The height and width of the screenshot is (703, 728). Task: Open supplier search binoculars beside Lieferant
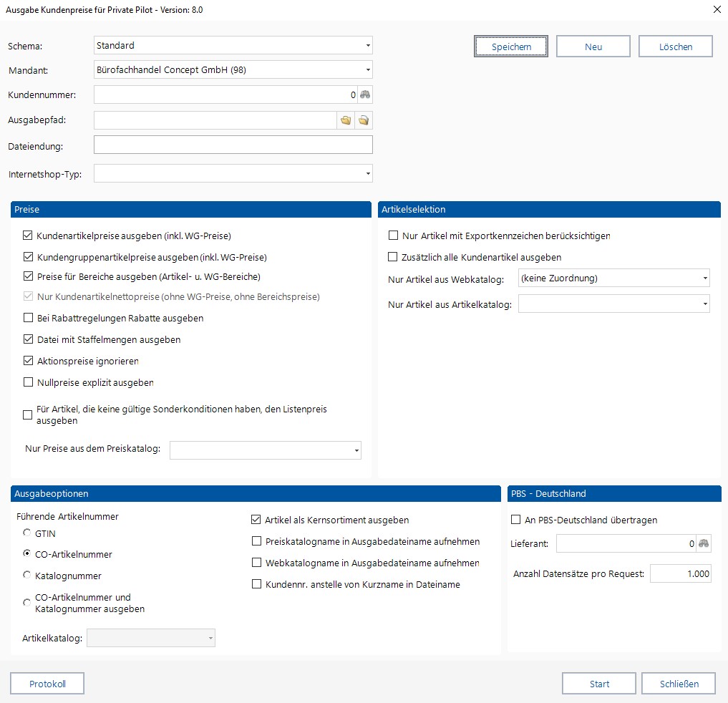pyautogui.click(x=704, y=543)
